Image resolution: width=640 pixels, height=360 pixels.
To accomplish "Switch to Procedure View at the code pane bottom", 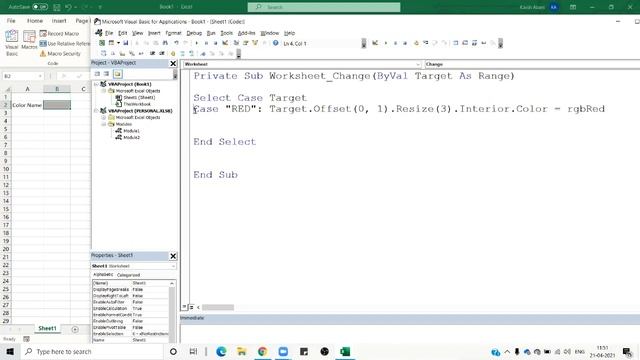I will (x=184, y=307).
